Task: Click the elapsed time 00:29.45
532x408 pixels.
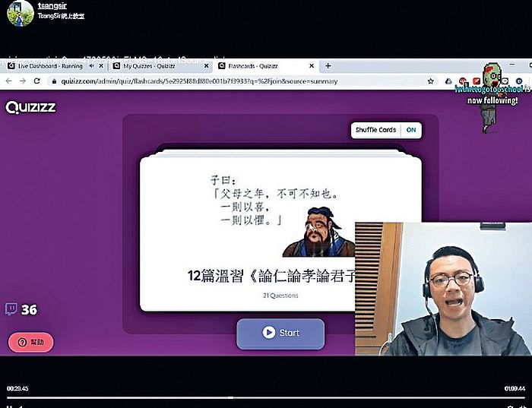Action: click(x=17, y=388)
